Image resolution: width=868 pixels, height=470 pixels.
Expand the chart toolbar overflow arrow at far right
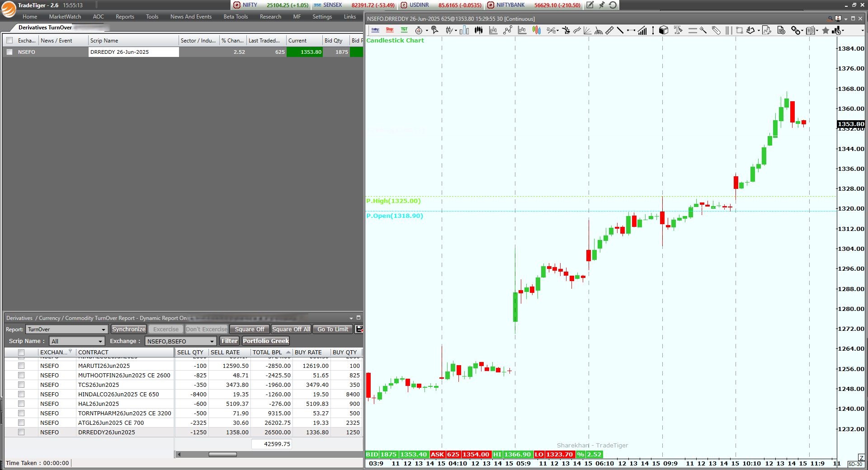coord(863,31)
